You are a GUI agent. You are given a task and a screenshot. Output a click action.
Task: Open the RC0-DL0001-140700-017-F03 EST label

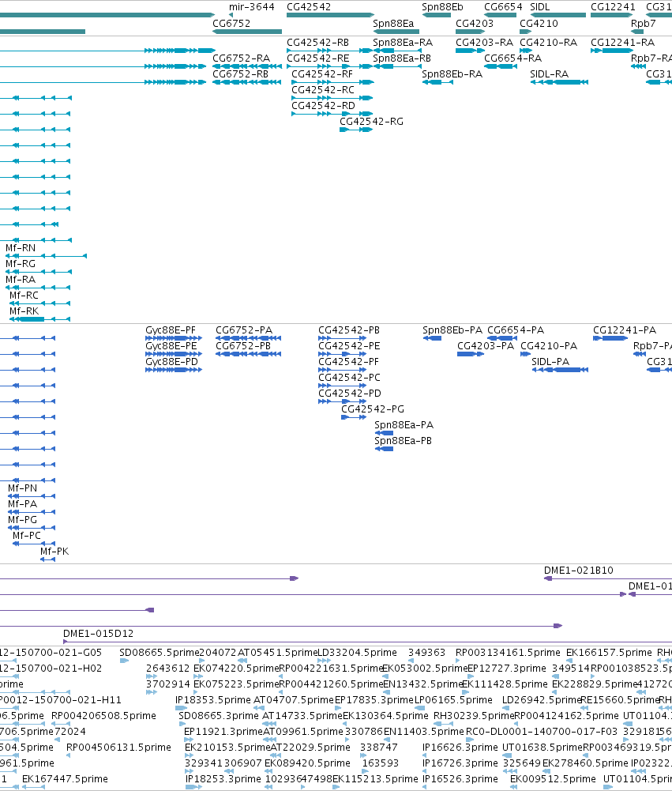coord(542,731)
